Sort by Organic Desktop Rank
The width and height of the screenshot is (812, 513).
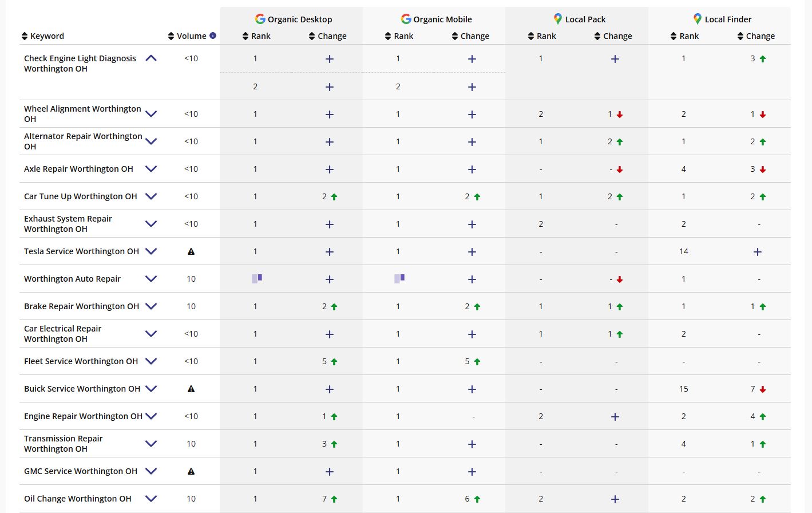tap(245, 36)
